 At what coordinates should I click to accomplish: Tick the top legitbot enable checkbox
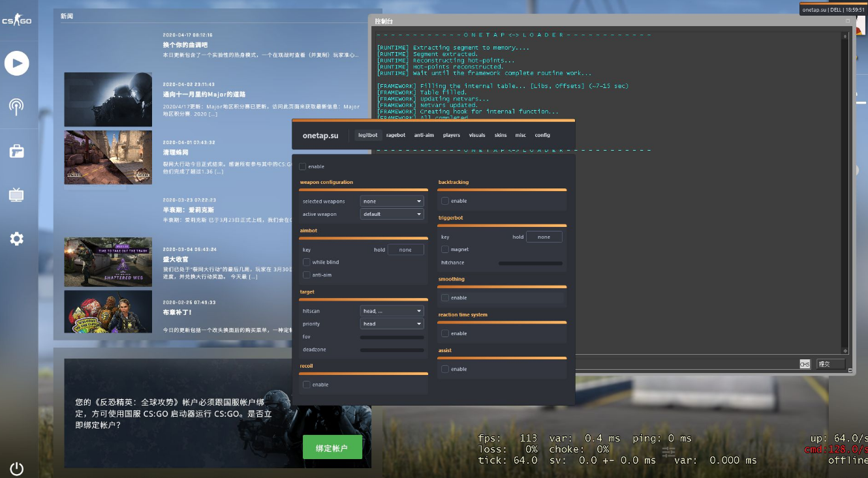coord(302,166)
